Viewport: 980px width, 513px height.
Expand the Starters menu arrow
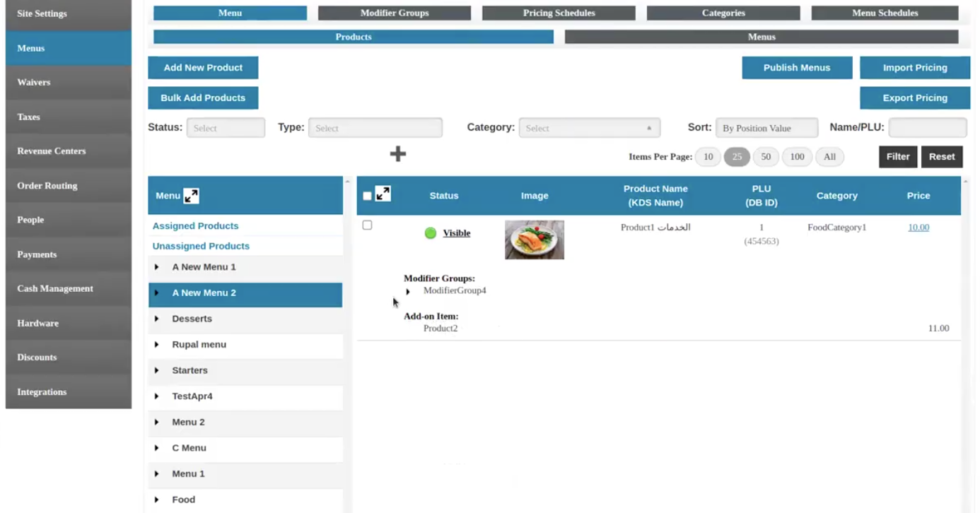tap(157, 370)
